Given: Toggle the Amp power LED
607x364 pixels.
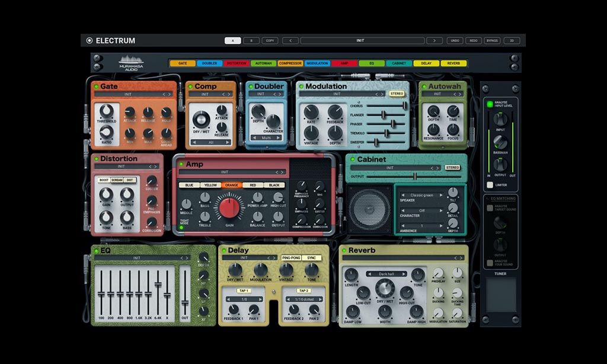Looking at the screenshot, I should point(181,164).
